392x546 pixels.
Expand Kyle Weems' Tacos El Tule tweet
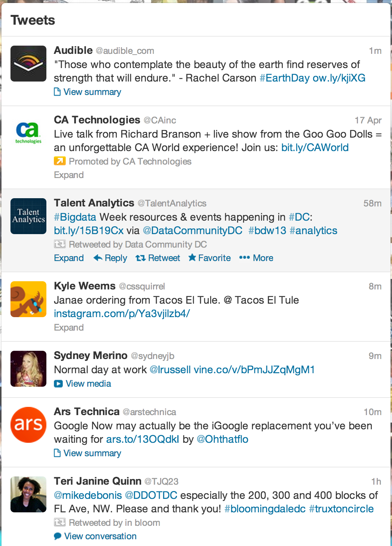pyautogui.click(x=69, y=328)
